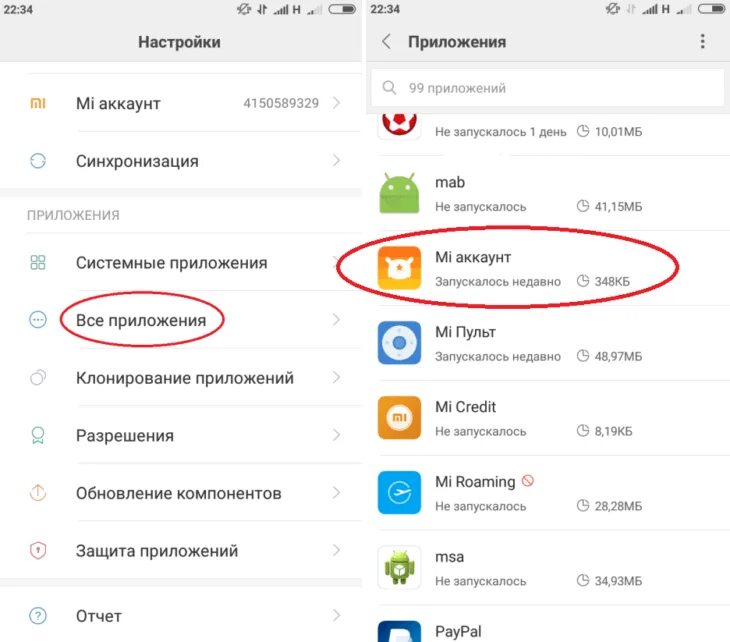Select Клонирование приложений entry
Screen dimensions: 730x642
coord(181,378)
